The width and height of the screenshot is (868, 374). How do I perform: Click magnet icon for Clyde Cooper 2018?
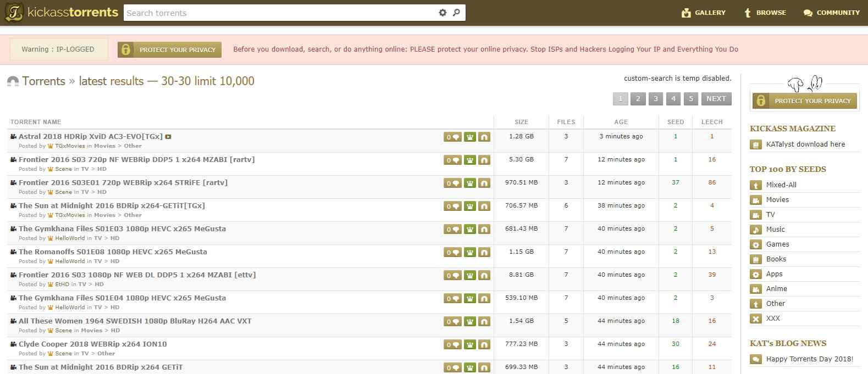coord(484,345)
